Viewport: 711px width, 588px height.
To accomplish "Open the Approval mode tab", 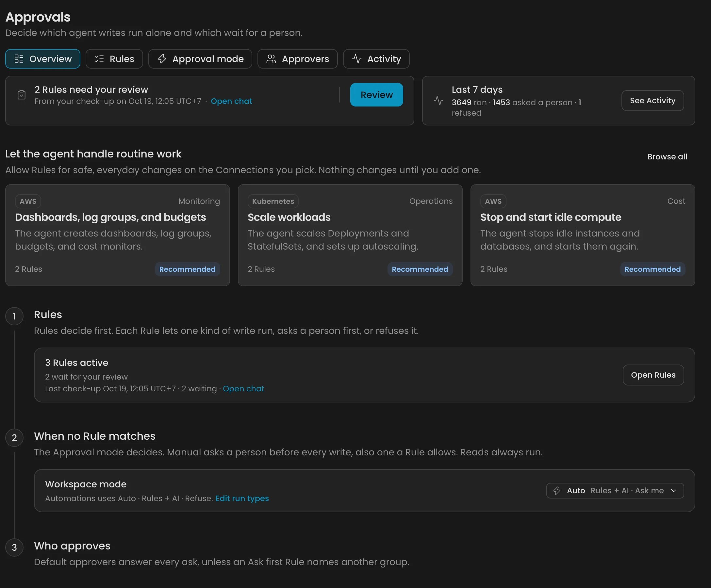I will [200, 59].
